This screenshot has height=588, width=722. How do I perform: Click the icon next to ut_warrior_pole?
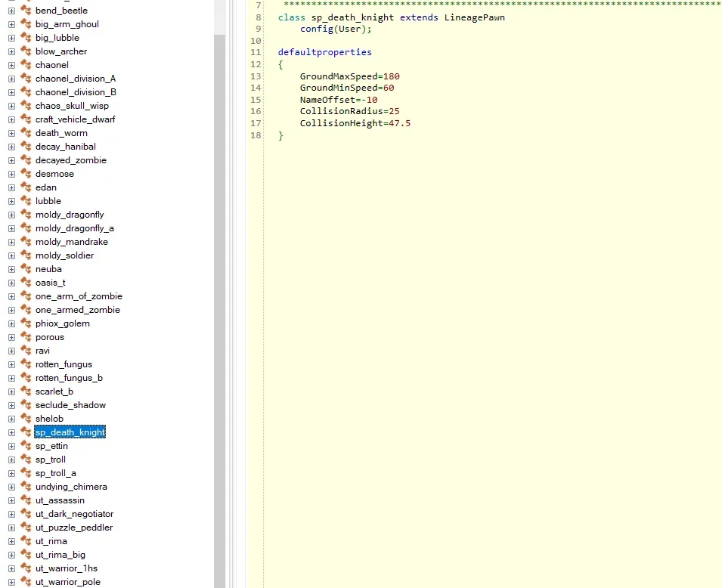26,581
